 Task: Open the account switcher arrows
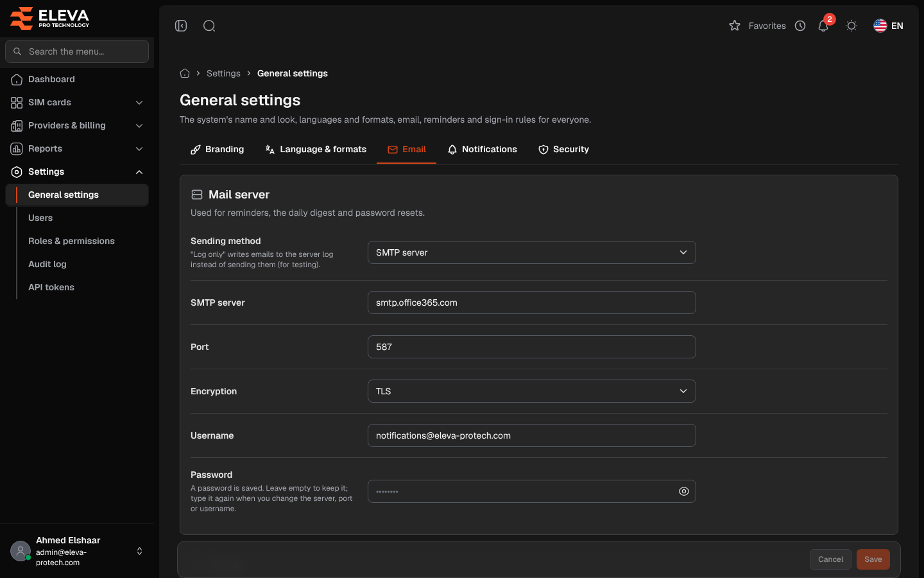tap(139, 551)
